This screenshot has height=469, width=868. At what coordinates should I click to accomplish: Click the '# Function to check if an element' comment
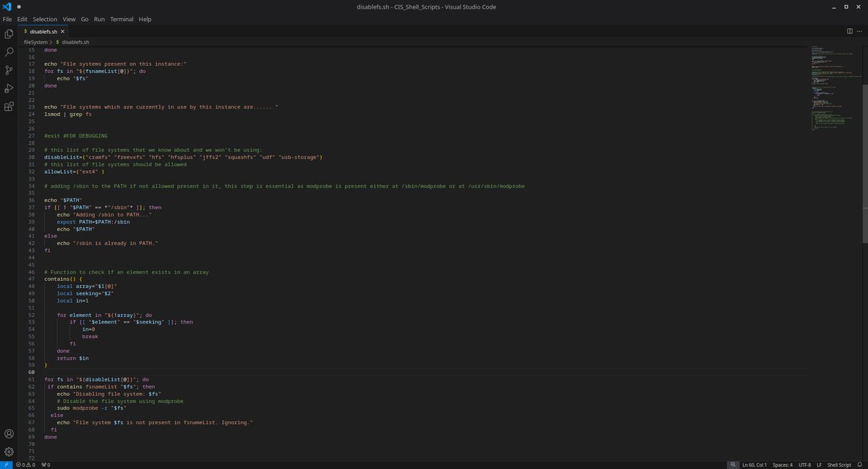point(127,272)
